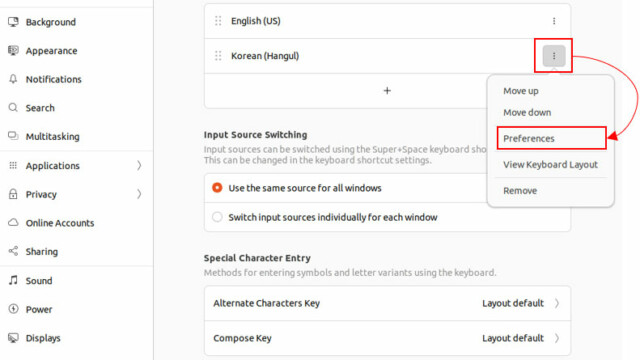Screen dimensions: 640x360
Task: Open Search via magnifier icon
Action: click(x=13, y=108)
